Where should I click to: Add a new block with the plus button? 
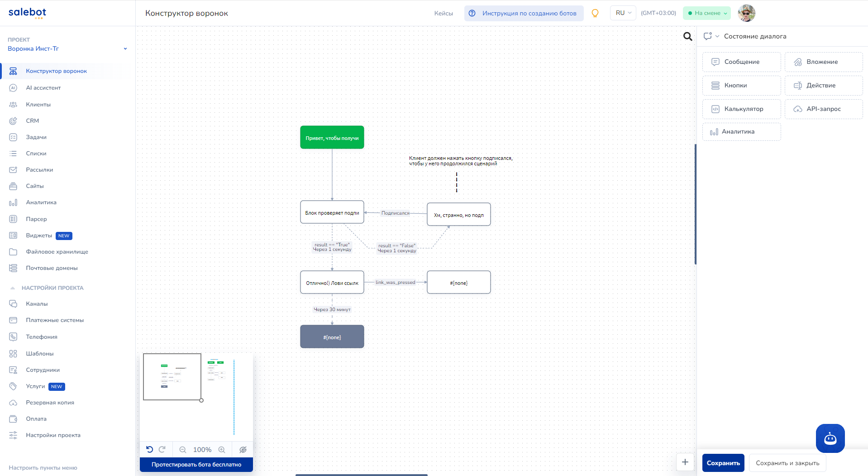point(685,462)
